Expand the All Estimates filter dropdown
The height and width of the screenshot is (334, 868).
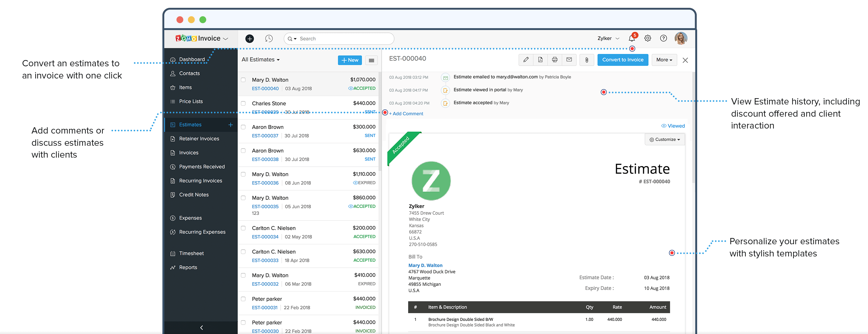point(260,60)
